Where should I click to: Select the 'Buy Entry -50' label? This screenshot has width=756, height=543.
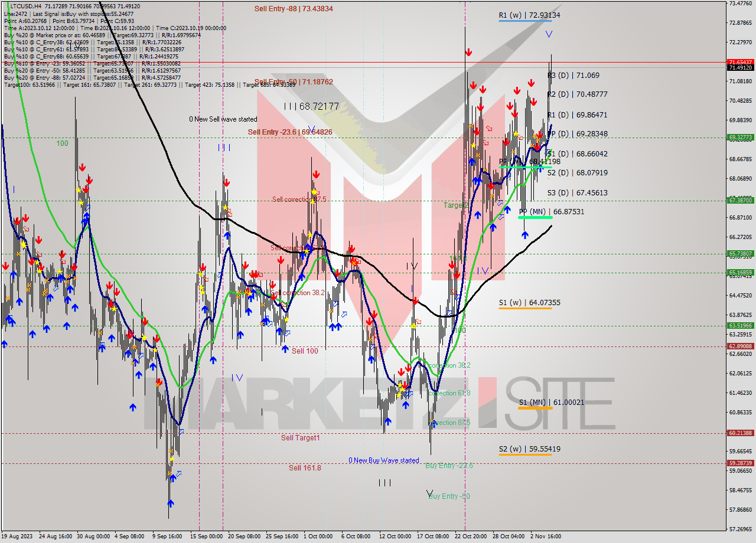[x=449, y=496]
